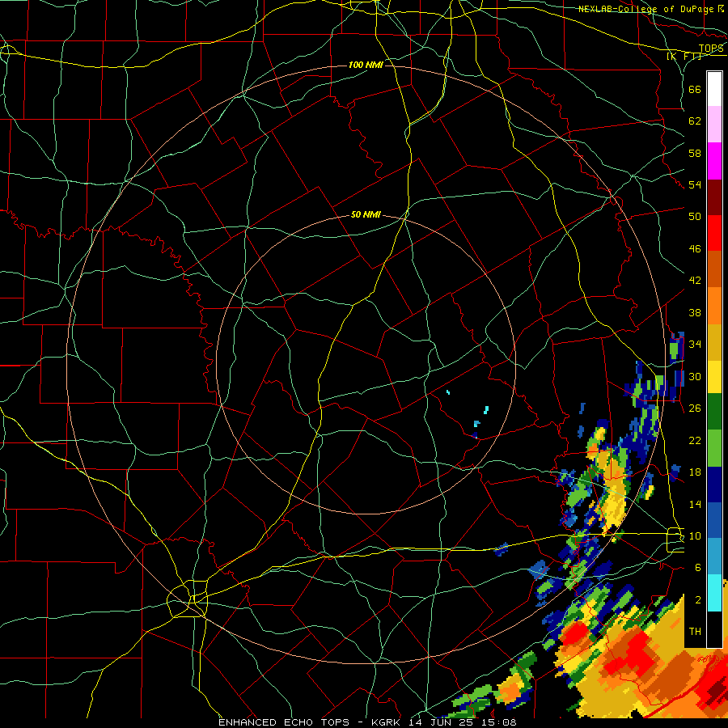Pick the bright red legend segment
The width and height of the screenshot is (728, 728).
(714, 233)
